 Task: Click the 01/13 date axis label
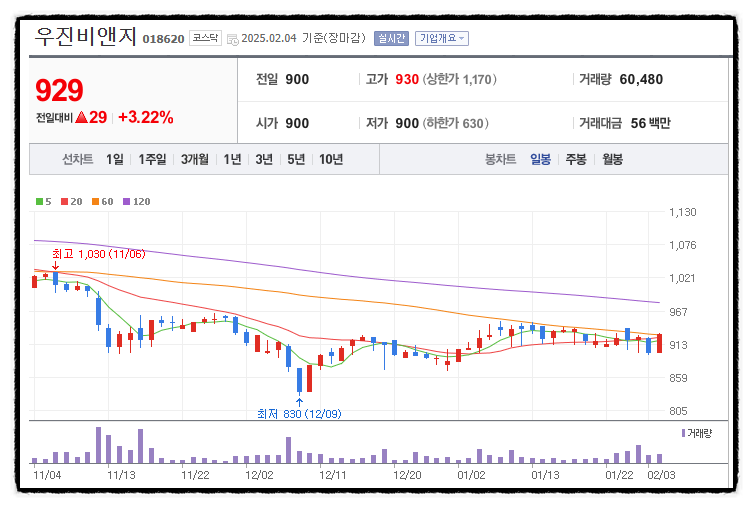click(546, 475)
